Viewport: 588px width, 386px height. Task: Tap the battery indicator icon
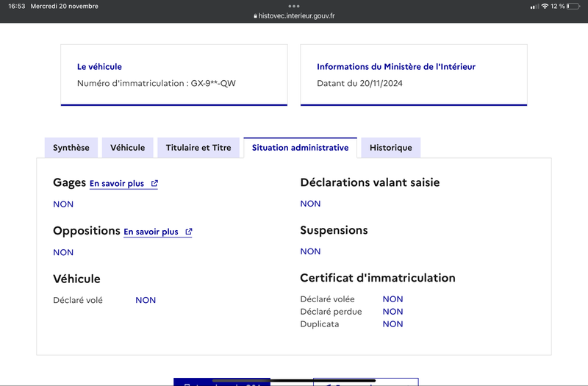pyautogui.click(x=573, y=6)
